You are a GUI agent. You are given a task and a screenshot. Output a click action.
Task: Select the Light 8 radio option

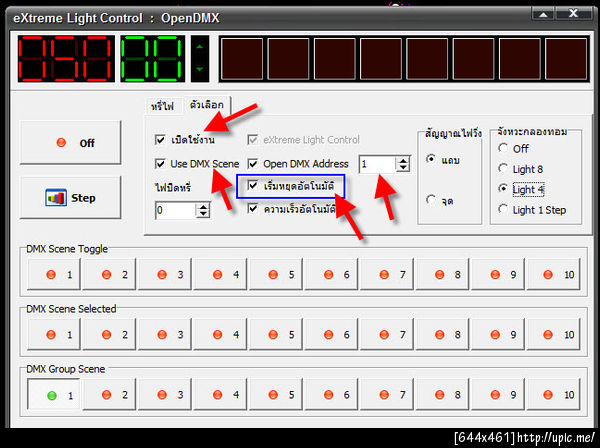click(503, 168)
